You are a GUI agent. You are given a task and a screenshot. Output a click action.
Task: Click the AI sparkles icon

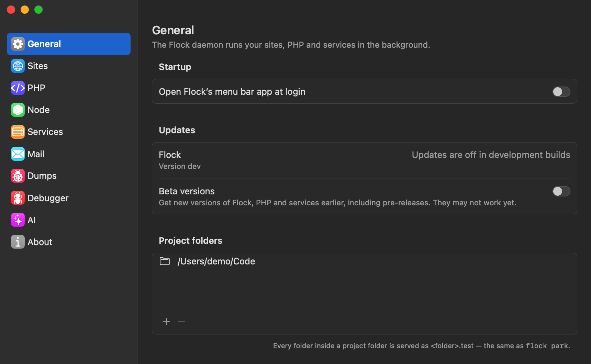tap(18, 220)
